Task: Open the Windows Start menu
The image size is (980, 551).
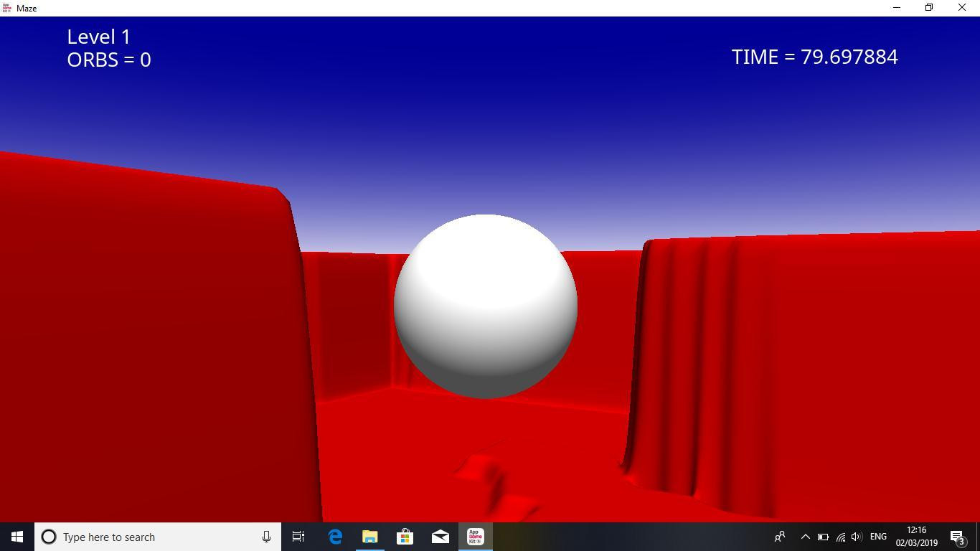Action: pyautogui.click(x=17, y=537)
